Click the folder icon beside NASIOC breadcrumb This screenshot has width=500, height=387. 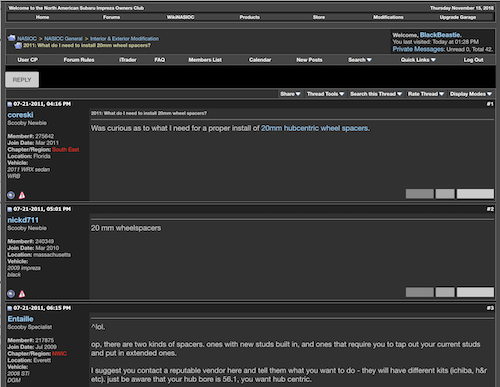[12, 38]
